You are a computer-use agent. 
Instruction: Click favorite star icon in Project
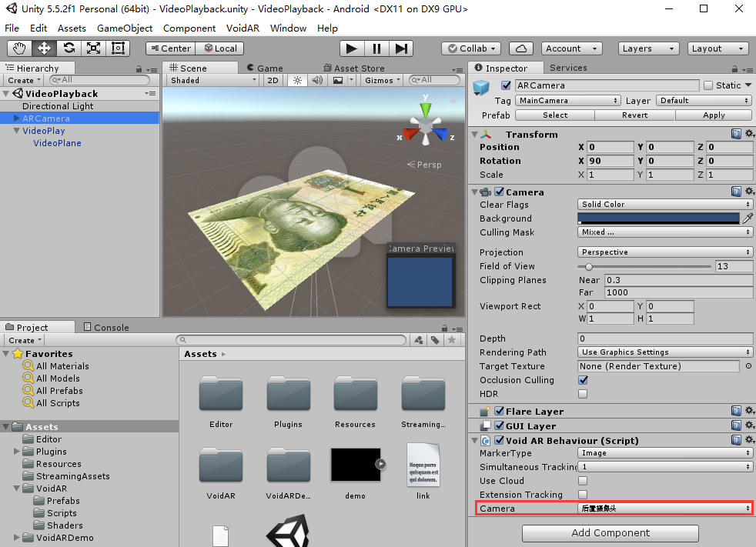coord(452,340)
